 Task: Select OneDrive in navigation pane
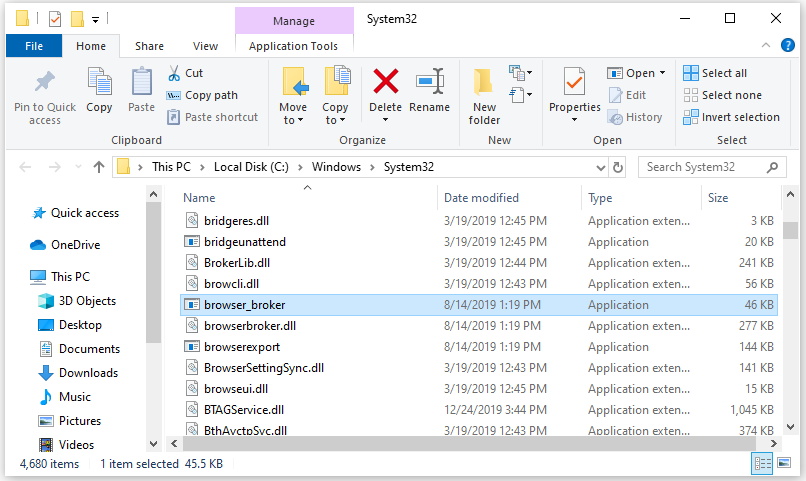coord(65,245)
